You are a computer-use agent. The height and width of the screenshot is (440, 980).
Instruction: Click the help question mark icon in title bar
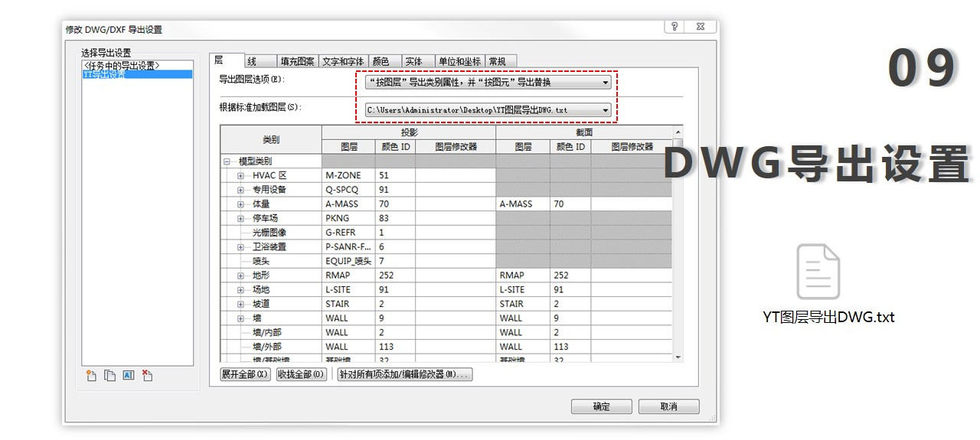coord(675,26)
